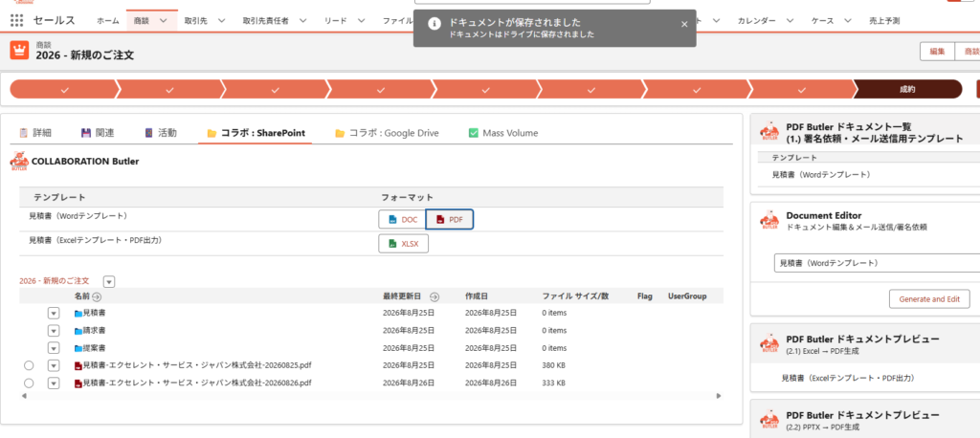The image size is (980, 438).
Task: Generate the PDF format quote
Action: (450, 219)
